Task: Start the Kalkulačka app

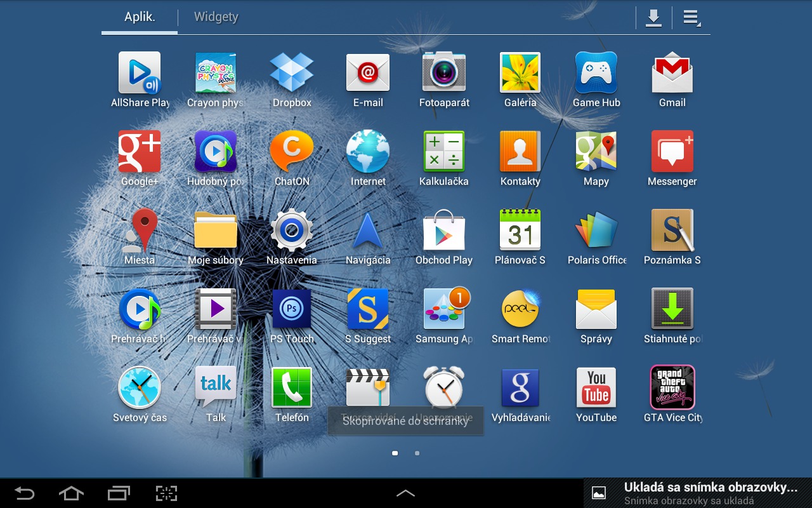Action: click(x=444, y=152)
